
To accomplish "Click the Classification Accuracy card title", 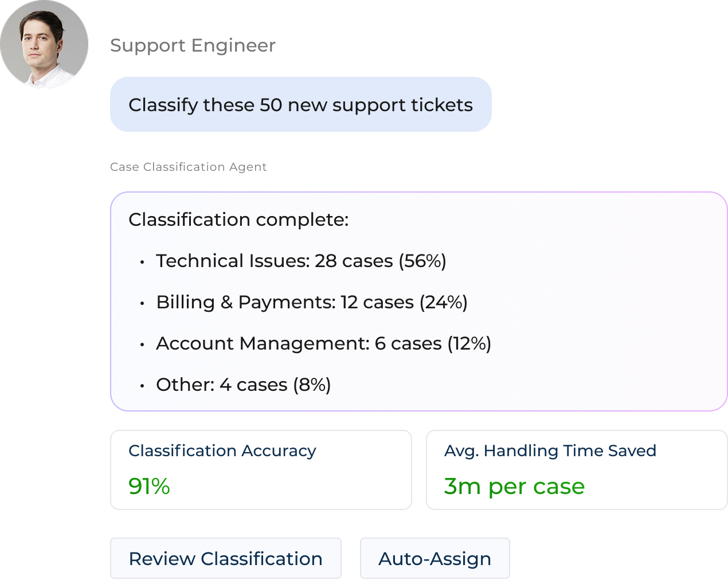I will pos(222,451).
